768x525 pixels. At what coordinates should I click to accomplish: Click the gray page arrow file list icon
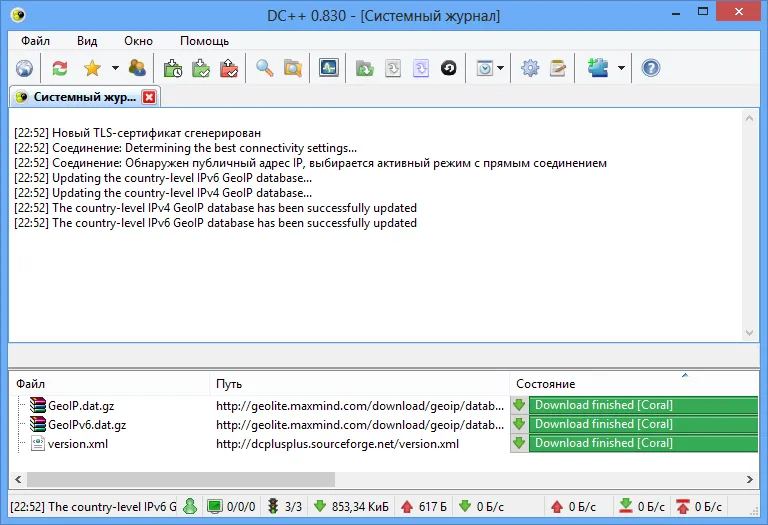(393, 68)
